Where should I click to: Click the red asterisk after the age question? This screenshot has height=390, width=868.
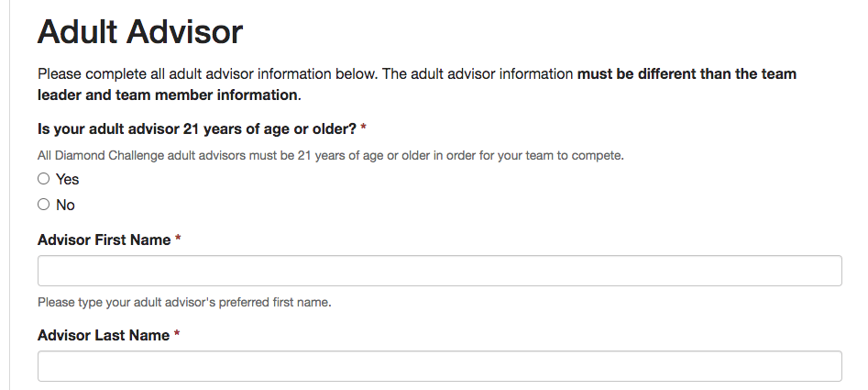coord(364,128)
